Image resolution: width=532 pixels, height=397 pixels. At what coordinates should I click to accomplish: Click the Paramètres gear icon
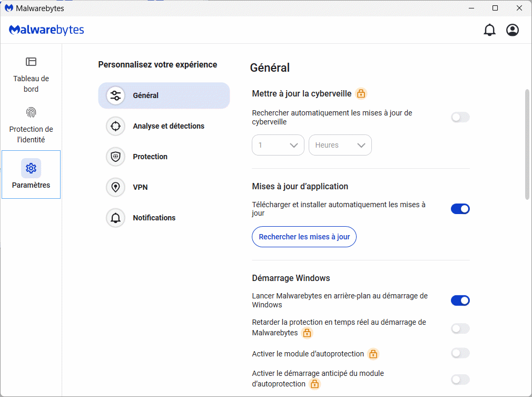(x=31, y=168)
